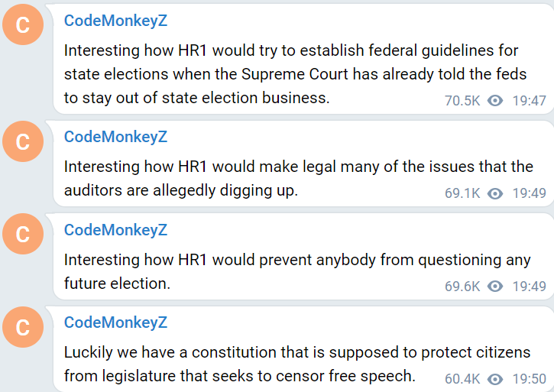Click the 19:50 message timestamp
This screenshot has width=554, height=392.
[x=529, y=379]
